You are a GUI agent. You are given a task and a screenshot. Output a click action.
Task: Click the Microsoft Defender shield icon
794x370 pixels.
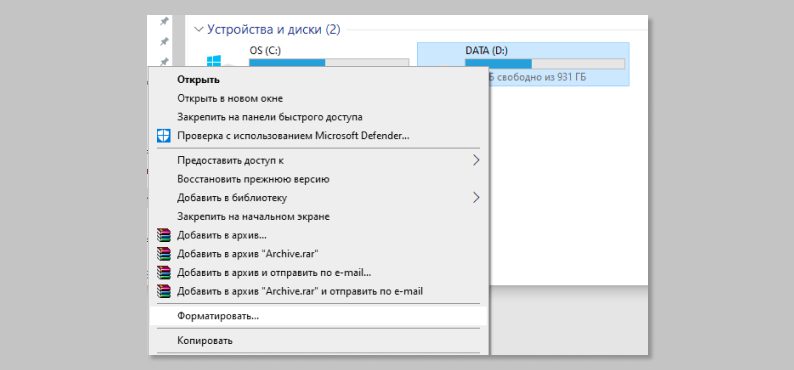click(164, 136)
